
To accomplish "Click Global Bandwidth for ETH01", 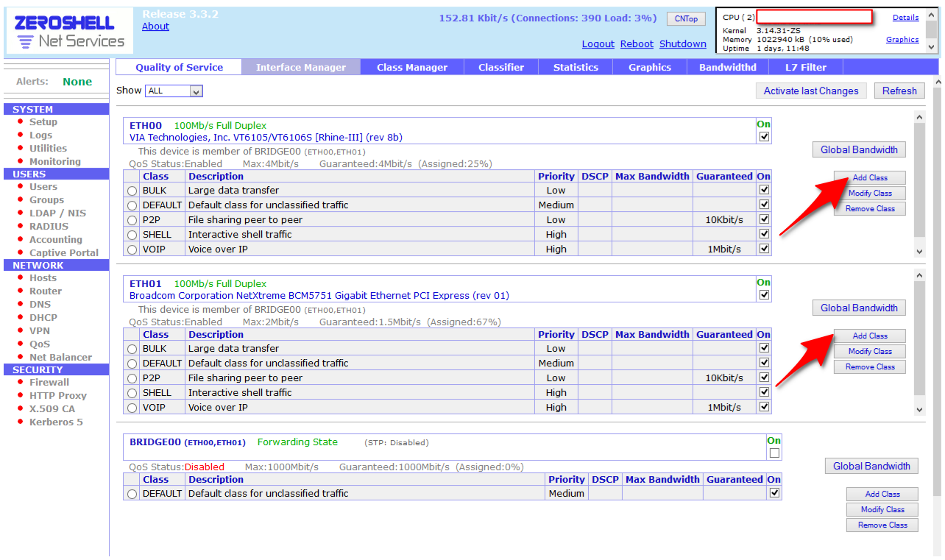I will click(x=859, y=308).
